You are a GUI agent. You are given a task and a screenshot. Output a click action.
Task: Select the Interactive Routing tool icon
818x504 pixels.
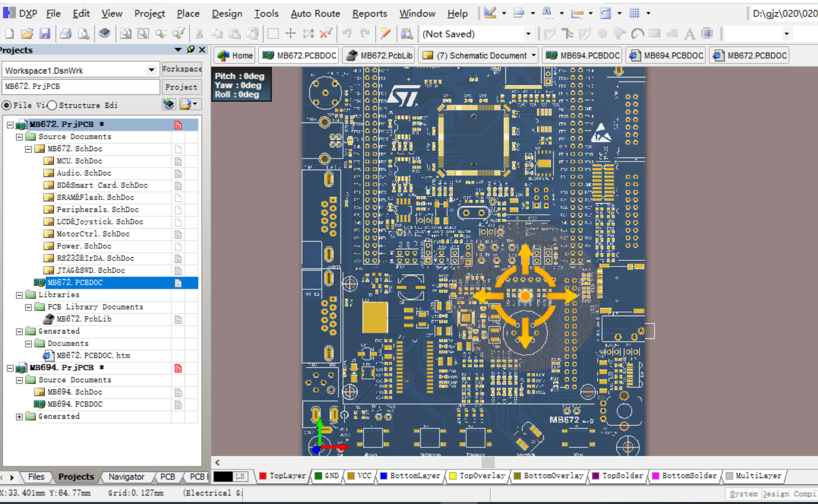click(x=550, y=34)
